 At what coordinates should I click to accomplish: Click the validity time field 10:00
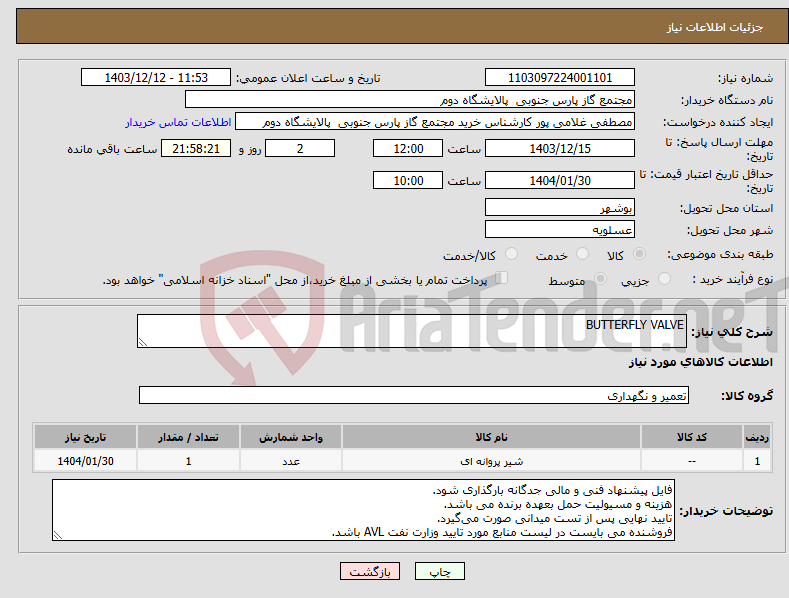tap(408, 180)
